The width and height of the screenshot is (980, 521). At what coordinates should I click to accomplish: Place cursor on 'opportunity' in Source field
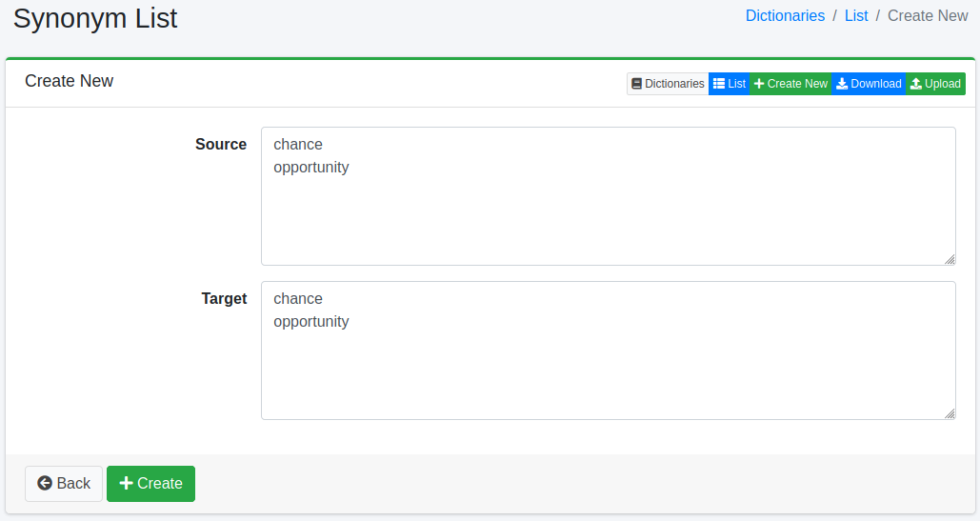click(x=311, y=168)
